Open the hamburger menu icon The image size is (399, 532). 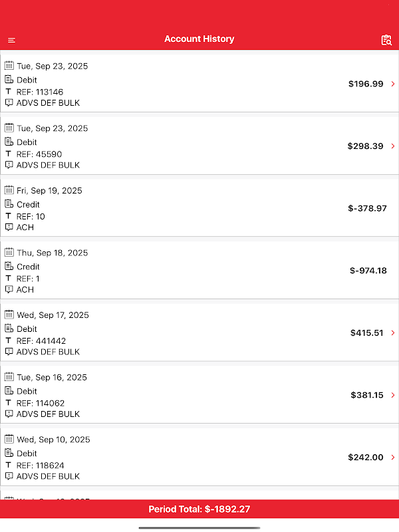11,41
